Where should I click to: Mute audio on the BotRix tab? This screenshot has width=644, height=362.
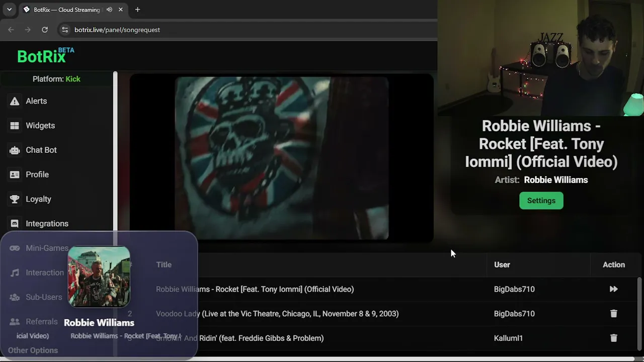pyautogui.click(x=109, y=10)
